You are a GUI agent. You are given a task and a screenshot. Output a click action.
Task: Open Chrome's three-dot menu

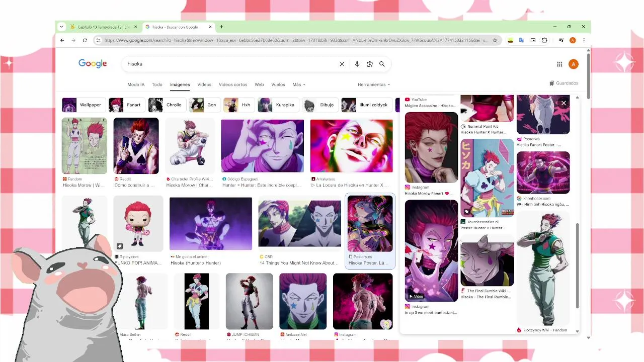tap(584, 40)
